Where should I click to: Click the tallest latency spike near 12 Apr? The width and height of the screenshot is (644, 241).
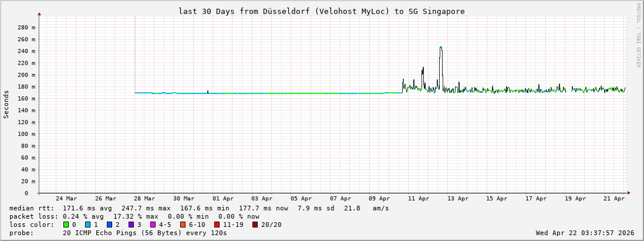tap(440, 48)
